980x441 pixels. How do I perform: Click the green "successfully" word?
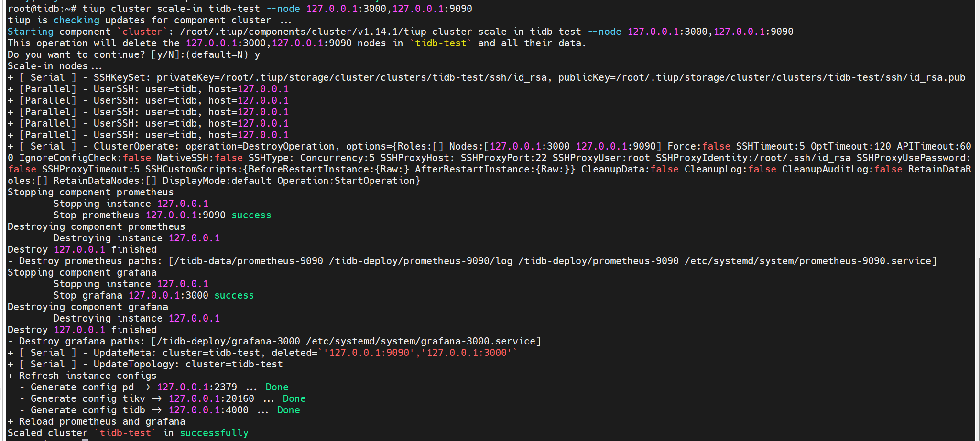click(214, 433)
